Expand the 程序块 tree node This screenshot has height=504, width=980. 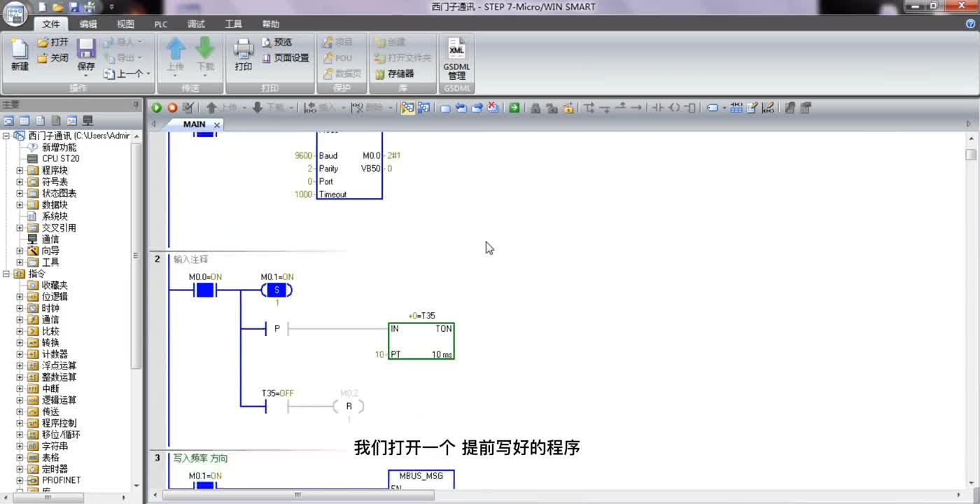20,170
